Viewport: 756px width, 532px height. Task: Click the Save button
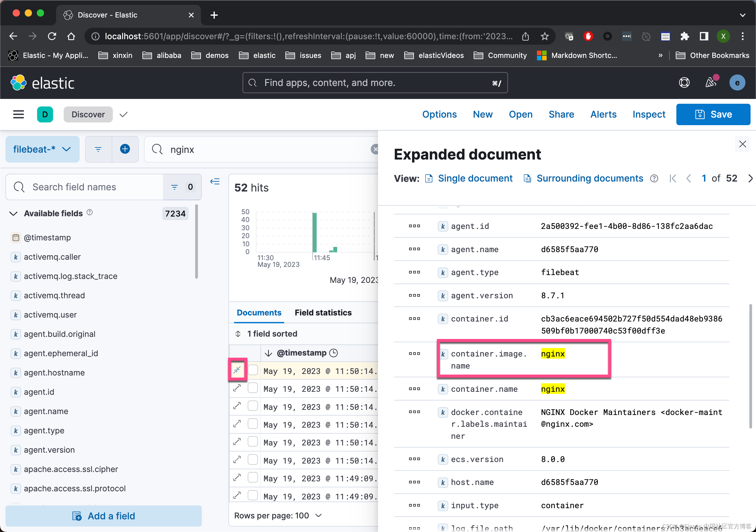713,114
